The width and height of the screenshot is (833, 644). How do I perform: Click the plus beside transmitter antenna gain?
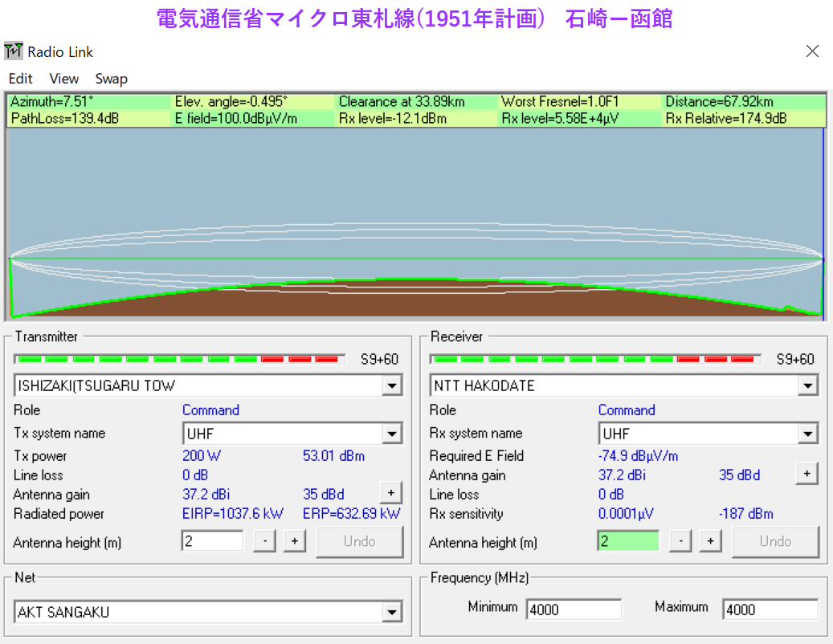(x=391, y=493)
